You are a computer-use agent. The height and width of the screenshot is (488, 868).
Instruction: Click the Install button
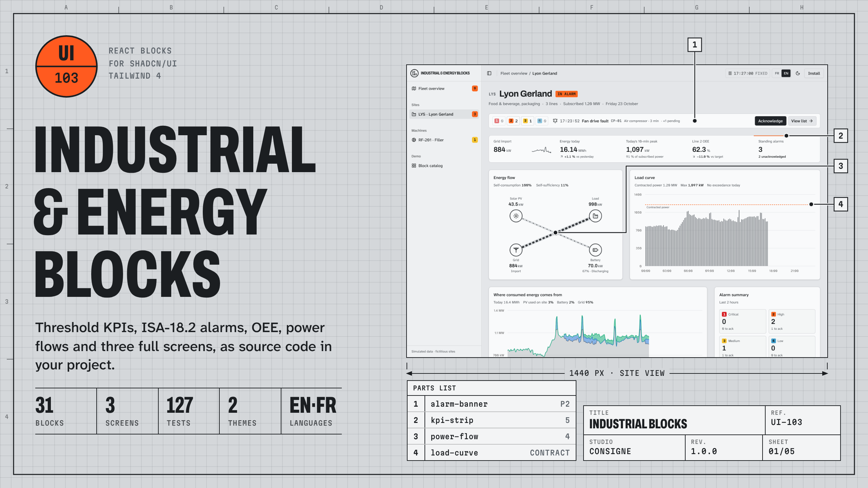coord(814,73)
